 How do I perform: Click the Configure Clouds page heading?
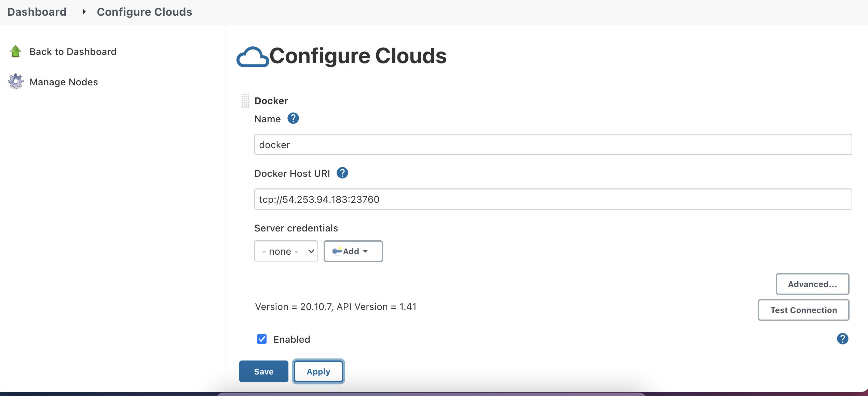coord(358,56)
